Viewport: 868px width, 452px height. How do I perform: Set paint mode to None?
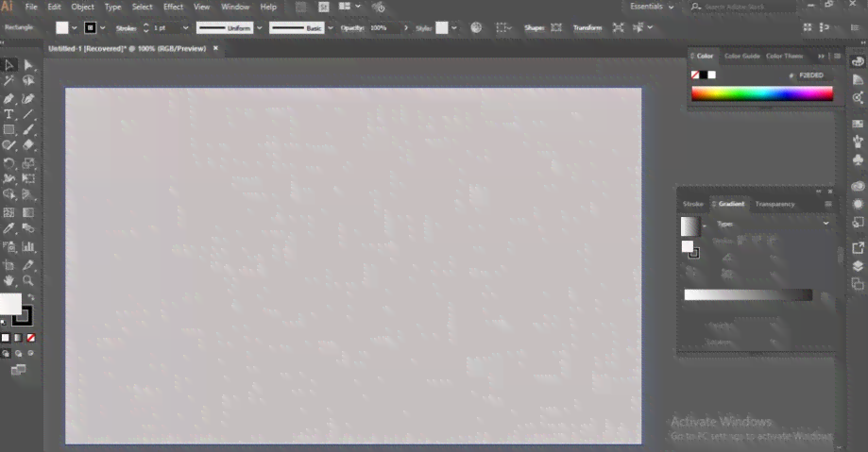(31, 338)
